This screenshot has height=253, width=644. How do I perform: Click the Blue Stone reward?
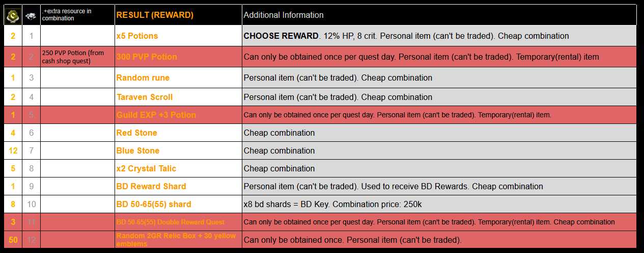(x=137, y=151)
